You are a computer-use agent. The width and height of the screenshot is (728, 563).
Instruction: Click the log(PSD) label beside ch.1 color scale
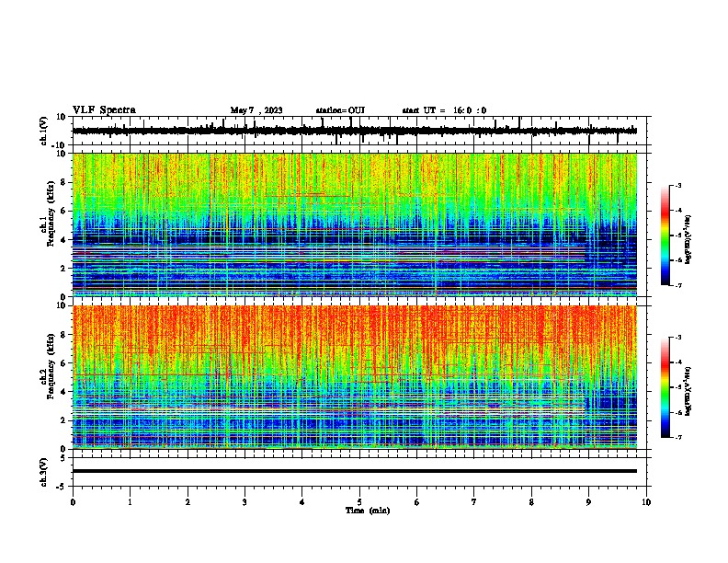[x=688, y=239]
